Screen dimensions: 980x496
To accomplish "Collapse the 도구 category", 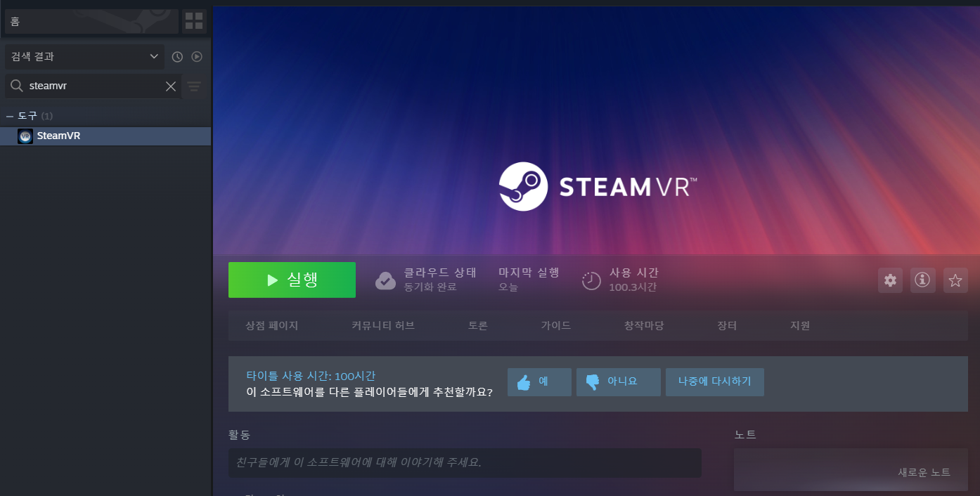I will point(10,116).
